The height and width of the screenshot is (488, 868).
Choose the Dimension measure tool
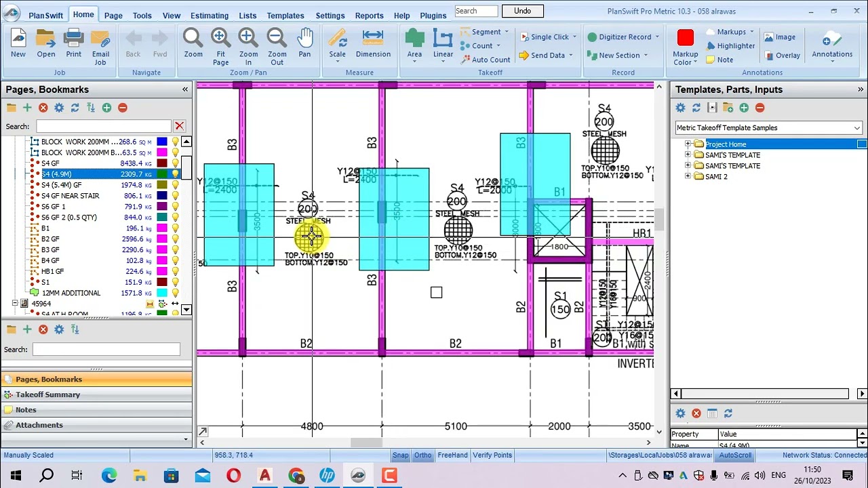coord(373,43)
